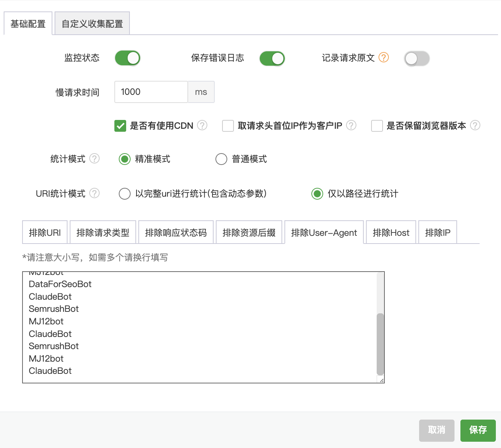
Task: Select the 普通模式 radio option
Action: (221, 159)
